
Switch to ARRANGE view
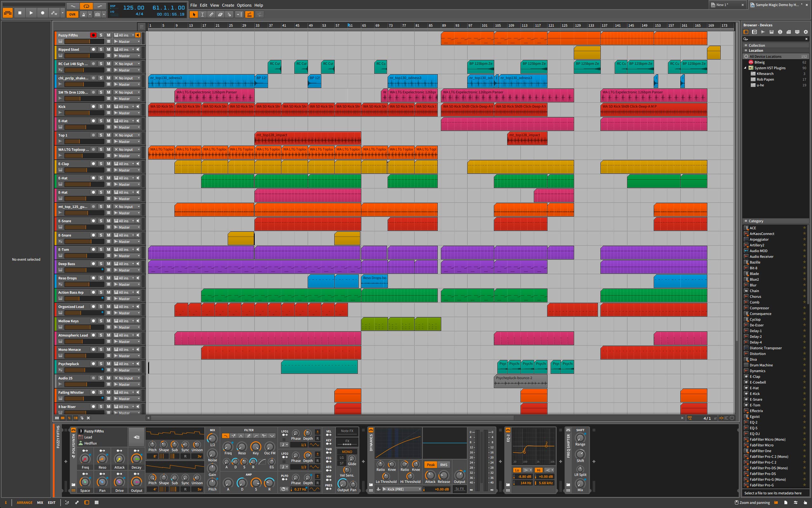24,503
